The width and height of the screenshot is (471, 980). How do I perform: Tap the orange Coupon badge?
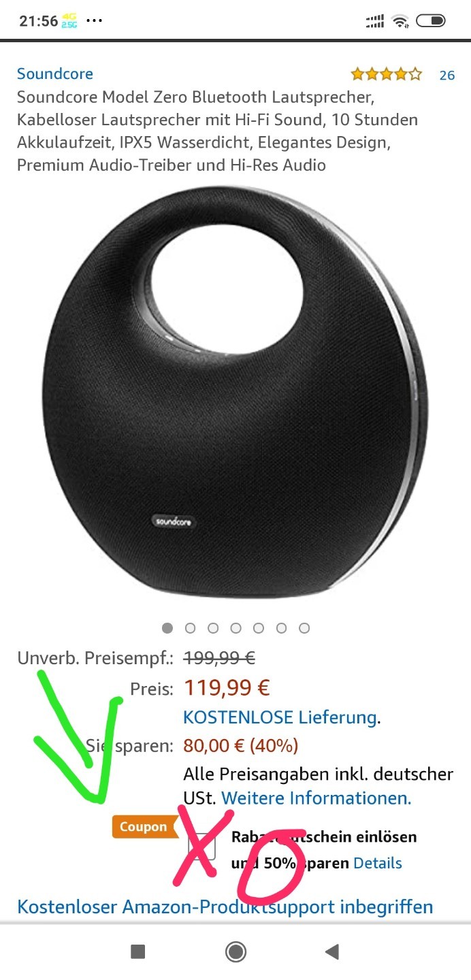point(144,827)
